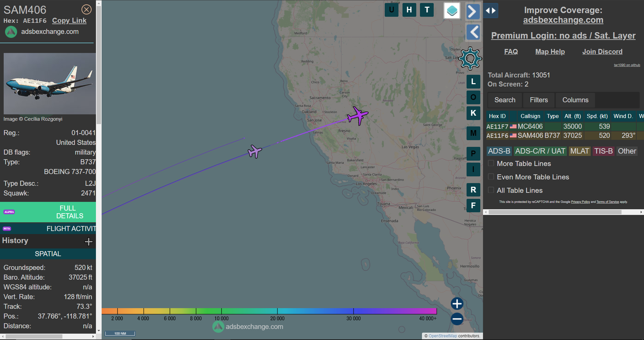Open the Map Help link
644x340 pixels.
pos(550,52)
